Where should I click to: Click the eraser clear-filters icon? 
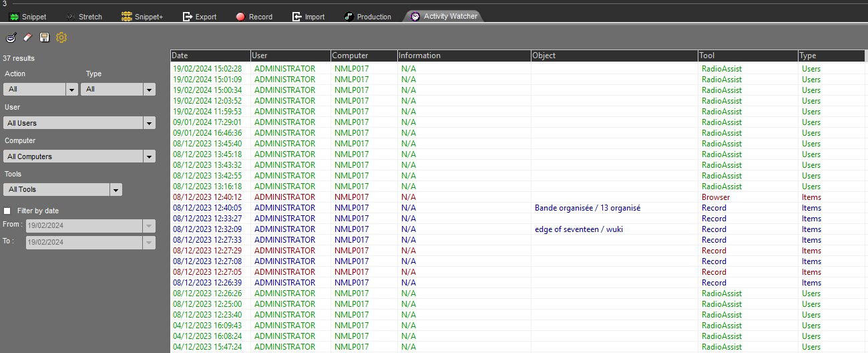[x=27, y=38]
